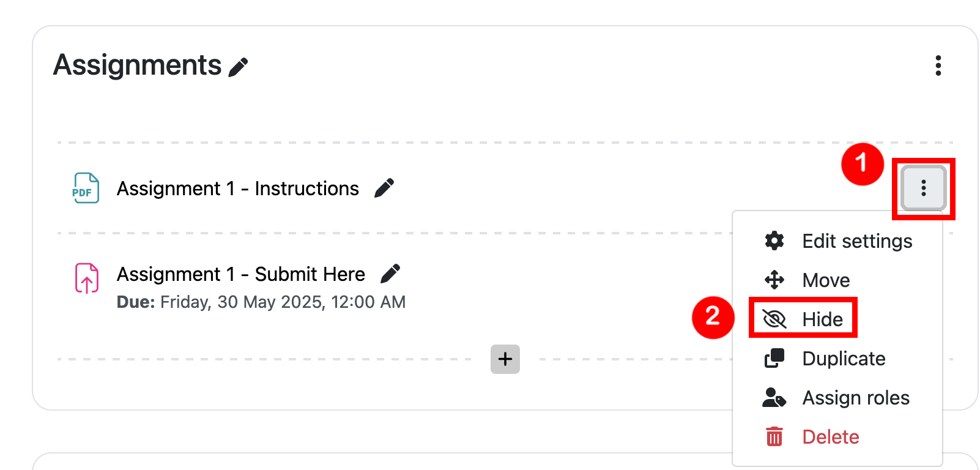
Task: Click plus button to add activity
Action: [505, 359]
